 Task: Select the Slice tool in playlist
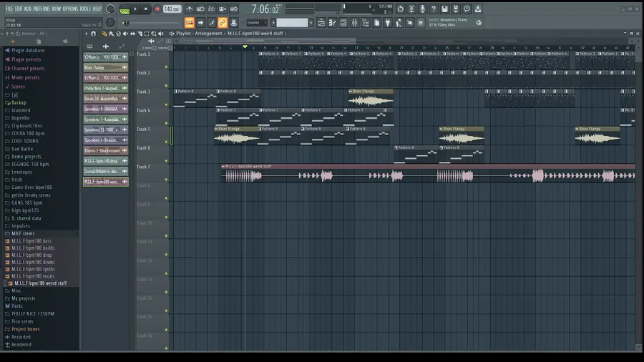(140, 34)
